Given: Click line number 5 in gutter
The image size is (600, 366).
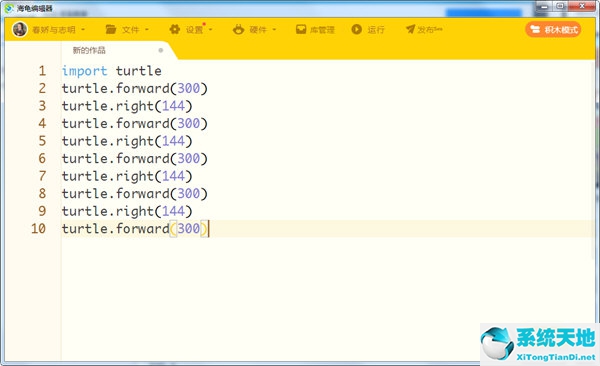Looking at the screenshot, I should point(42,141).
